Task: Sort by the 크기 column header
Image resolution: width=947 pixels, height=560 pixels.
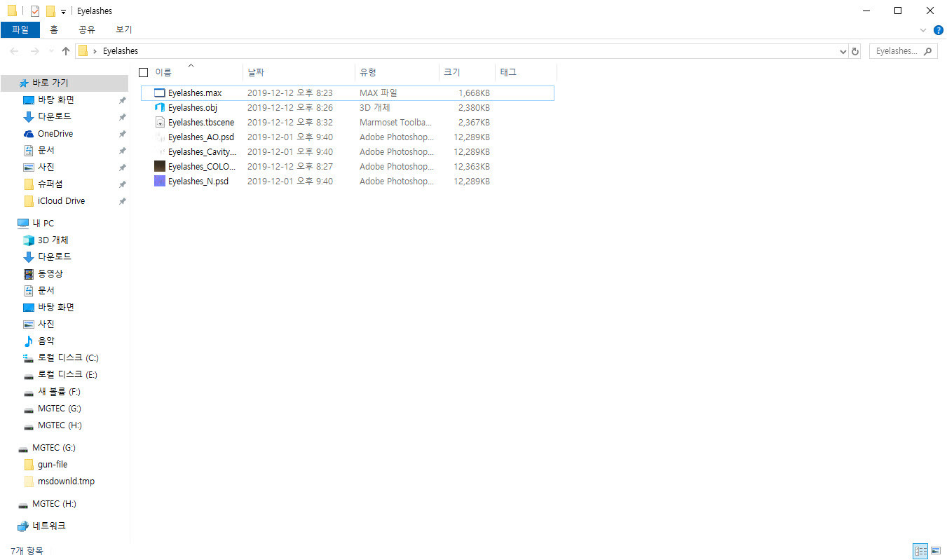Action: pos(452,72)
